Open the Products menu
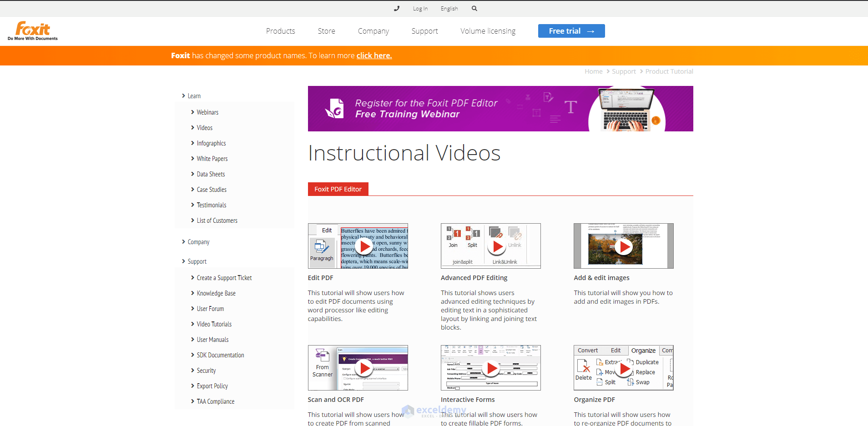 pyautogui.click(x=281, y=31)
